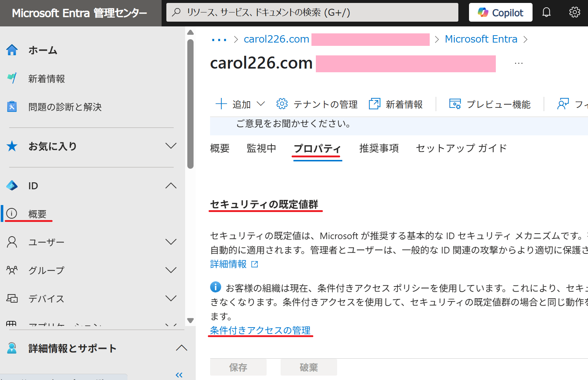Click セキュリティの既定値群 heading
The image size is (588, 380).
pyautogui.click(x=264, y=204)
